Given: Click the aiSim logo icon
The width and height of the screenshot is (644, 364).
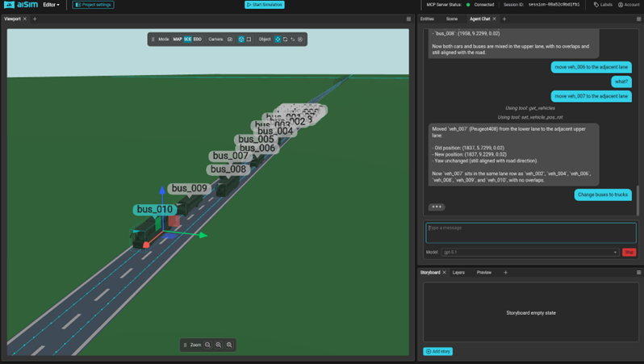Looking at the screenshot, I should (9, 5).
